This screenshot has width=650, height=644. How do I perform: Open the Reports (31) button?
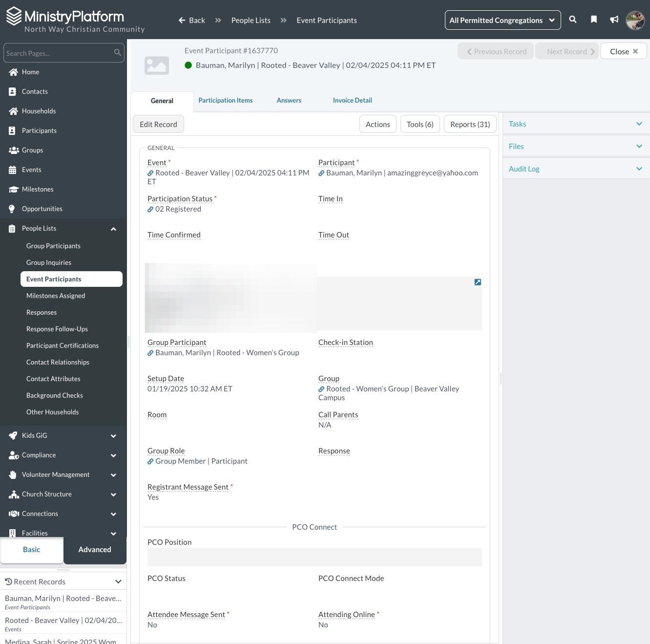470,124
